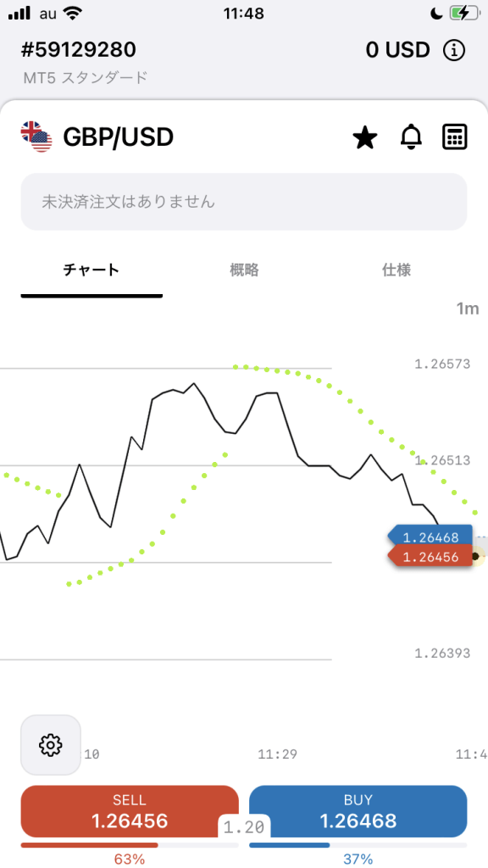
Task: Switch to the チャート tab
Action: click(91, 270)
